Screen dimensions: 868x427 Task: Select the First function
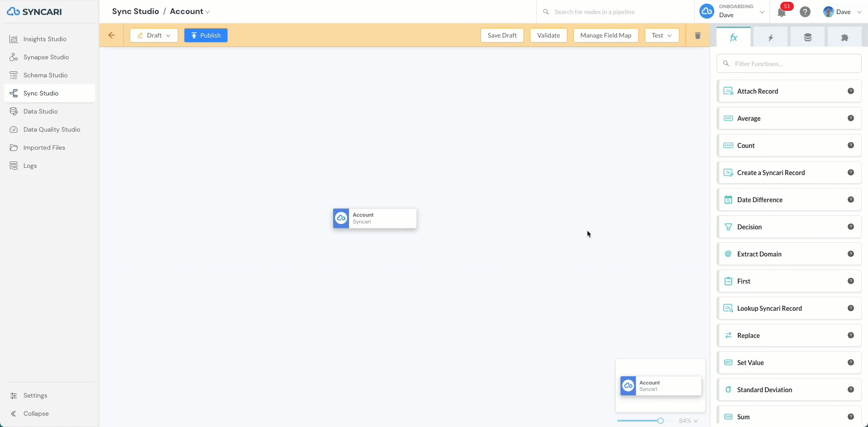tap(789, 281)
